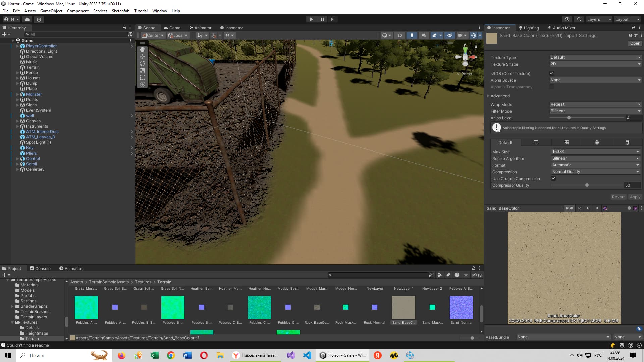Screen dimensions: 644x362
Task: Open the Compression quality dropdown
Action: [595, 171]
